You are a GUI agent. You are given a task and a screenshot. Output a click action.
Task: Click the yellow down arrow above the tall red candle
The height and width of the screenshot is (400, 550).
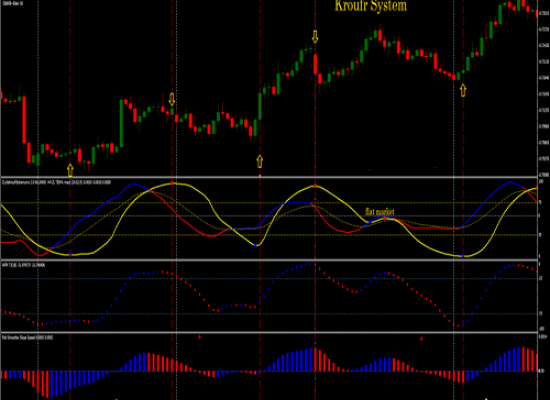[315, 37]
